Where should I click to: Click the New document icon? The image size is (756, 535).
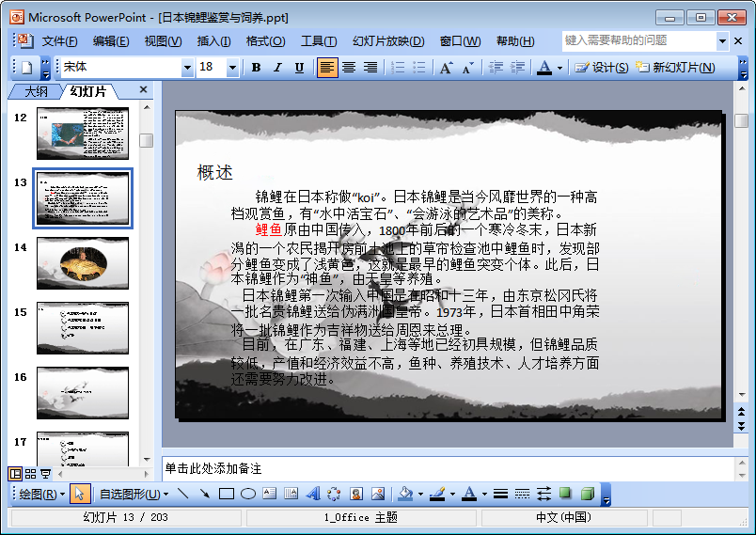27,68
